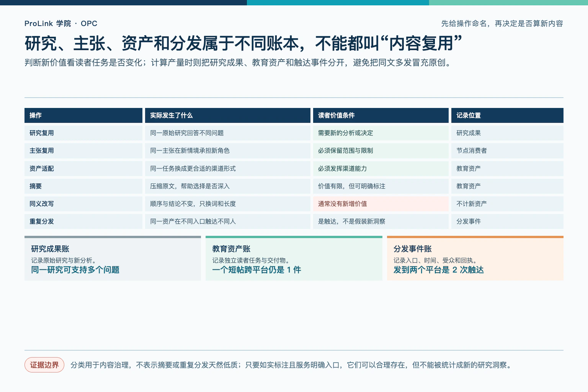Click the emphasis line '同一研究可支持多个问题'

[x=75, y=270]
